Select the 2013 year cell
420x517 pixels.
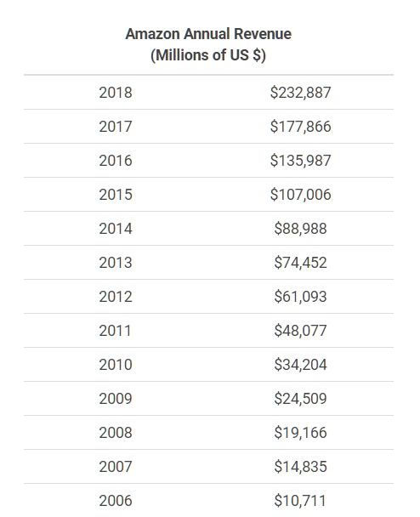click(x=116, y=263)
